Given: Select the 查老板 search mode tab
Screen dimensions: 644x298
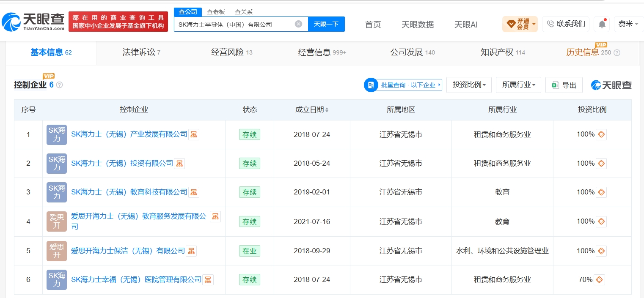Looking at the screenshot, I should pyautogui.click(x=216, y=12).
